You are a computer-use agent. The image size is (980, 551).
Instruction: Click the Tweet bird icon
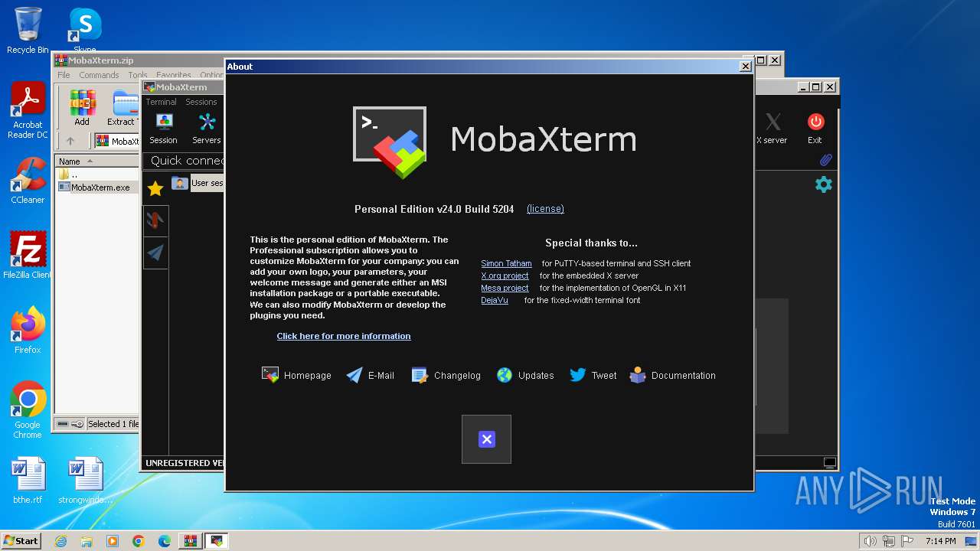[x=578, y=375]
